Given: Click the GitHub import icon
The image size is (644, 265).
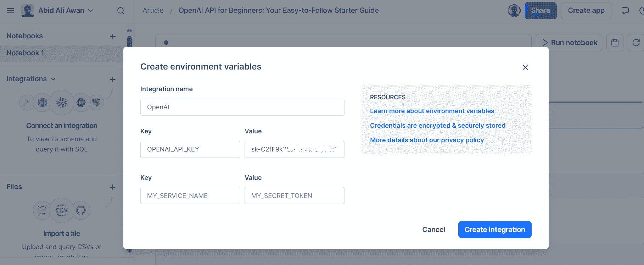Looking at the screenshot, I should (81, 210).
